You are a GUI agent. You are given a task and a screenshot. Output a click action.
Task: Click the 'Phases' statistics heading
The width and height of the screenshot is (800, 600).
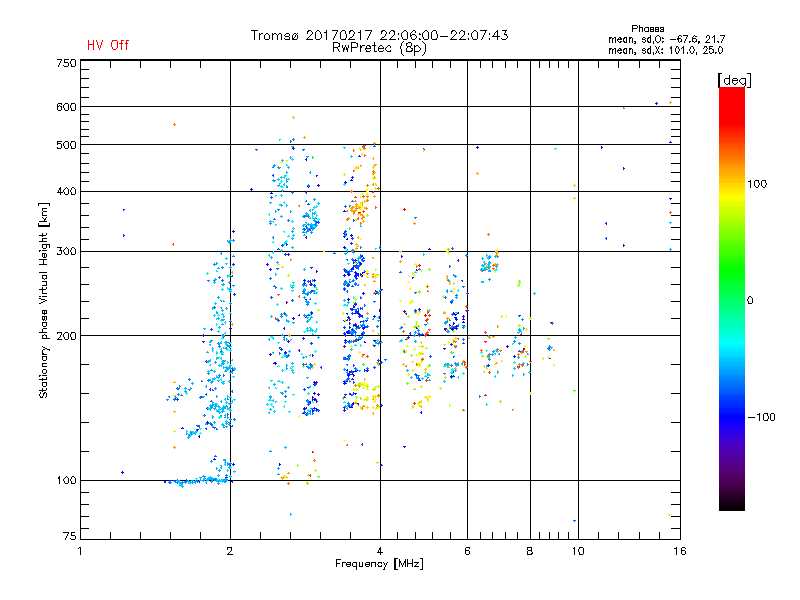647,29
